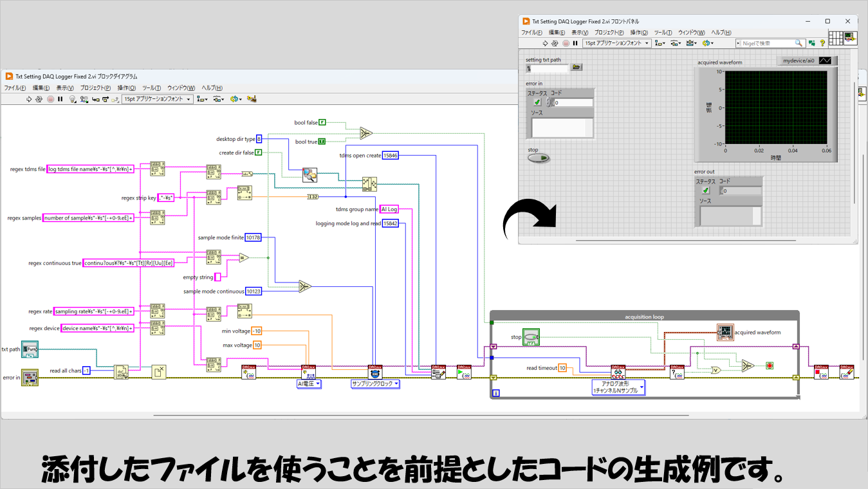Open ツール menu in block diagram window
Viewport: 868px width, 489px height.
[x=151, y=88]
